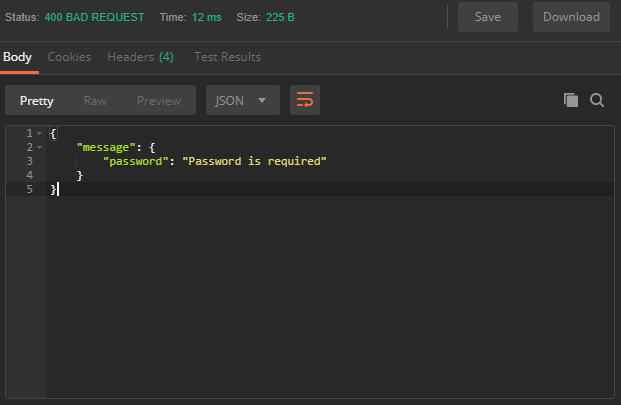The height and width of the screenshot is (405, 621).
Task: Click the "password" key in response
Action: point(133,161)
